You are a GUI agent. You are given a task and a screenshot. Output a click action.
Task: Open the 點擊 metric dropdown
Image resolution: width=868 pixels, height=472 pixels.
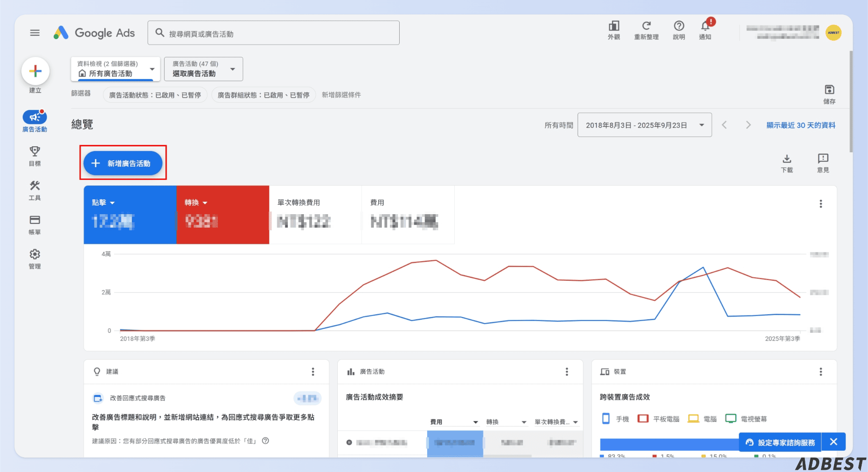104,202
